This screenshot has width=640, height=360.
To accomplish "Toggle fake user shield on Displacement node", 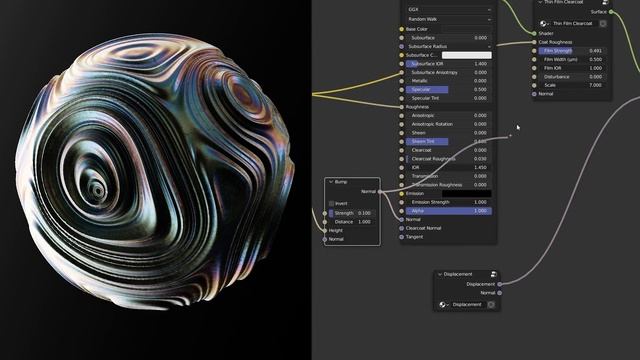I will 491,305.
